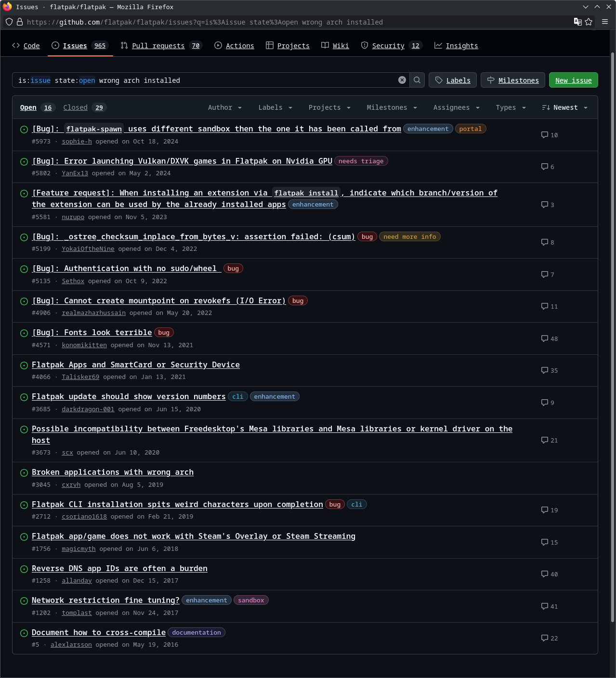Click the site padlock icon

point(20,22)
